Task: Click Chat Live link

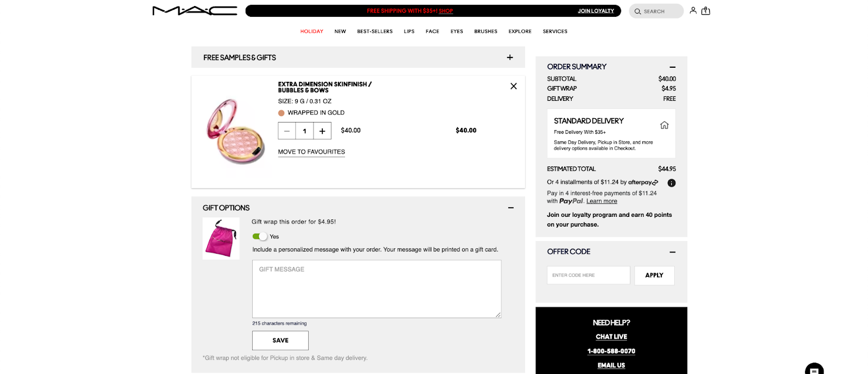Action: [x=611, y=337]
